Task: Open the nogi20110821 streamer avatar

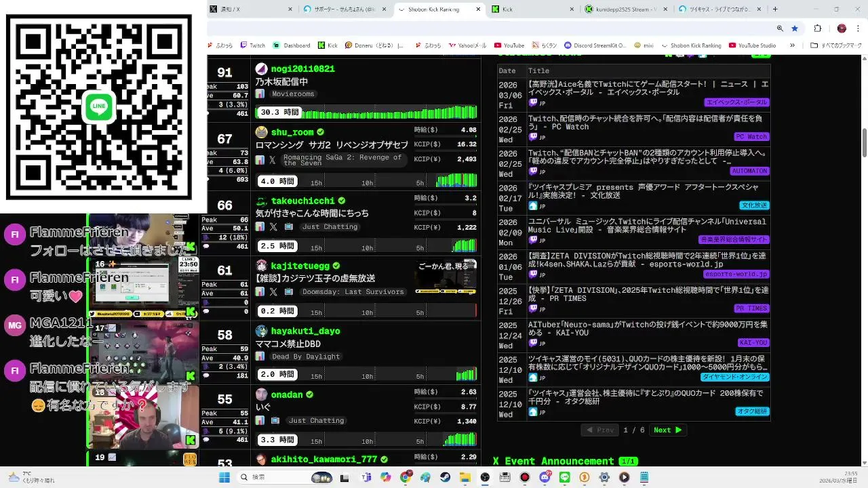Action: click(x=261, y=69)
